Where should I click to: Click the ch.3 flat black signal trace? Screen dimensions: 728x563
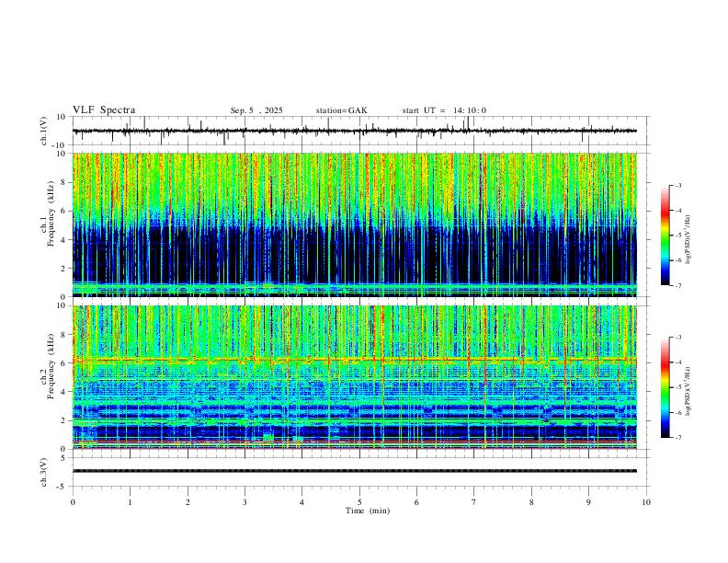(354, 471)
